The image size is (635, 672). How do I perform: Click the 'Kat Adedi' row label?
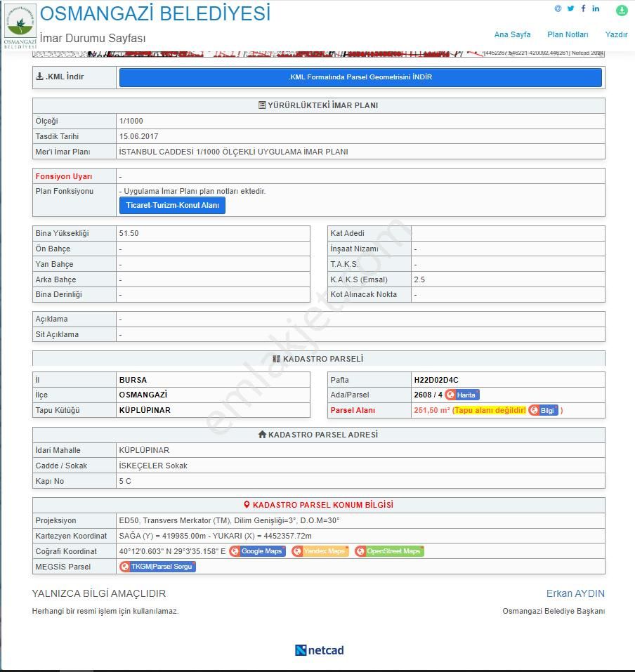[x=347, y=234]
